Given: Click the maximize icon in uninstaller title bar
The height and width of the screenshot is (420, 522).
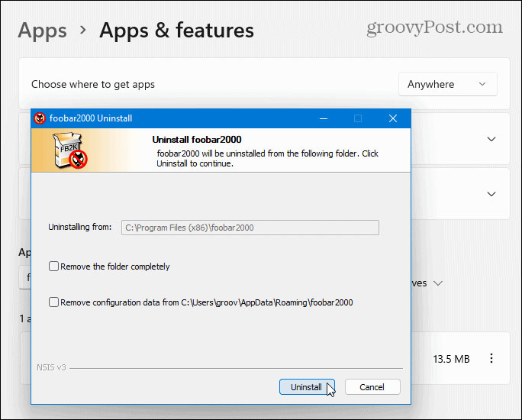Looking at the screenshot, I should [x=357, y=118].
